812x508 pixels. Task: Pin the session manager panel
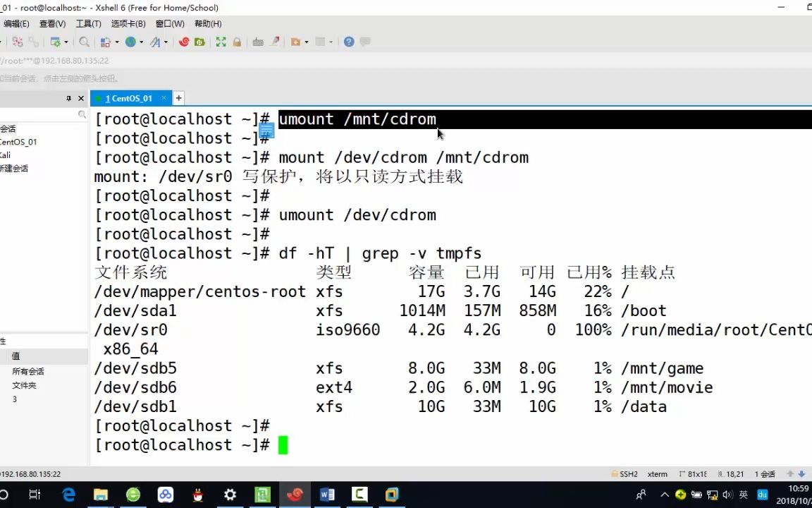[x=68, y=98]
